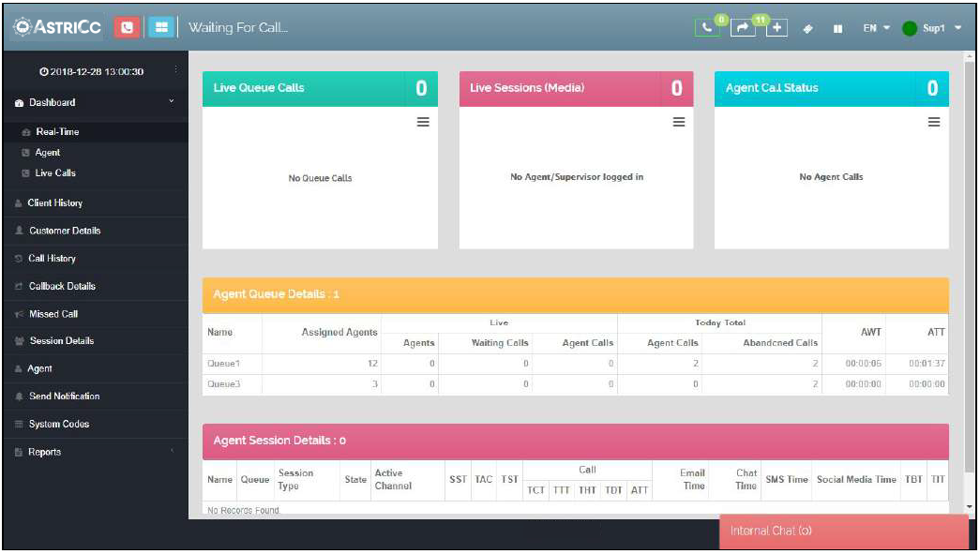
Task: Open the green-bordered phone calls icon
Action: point(707,28)
